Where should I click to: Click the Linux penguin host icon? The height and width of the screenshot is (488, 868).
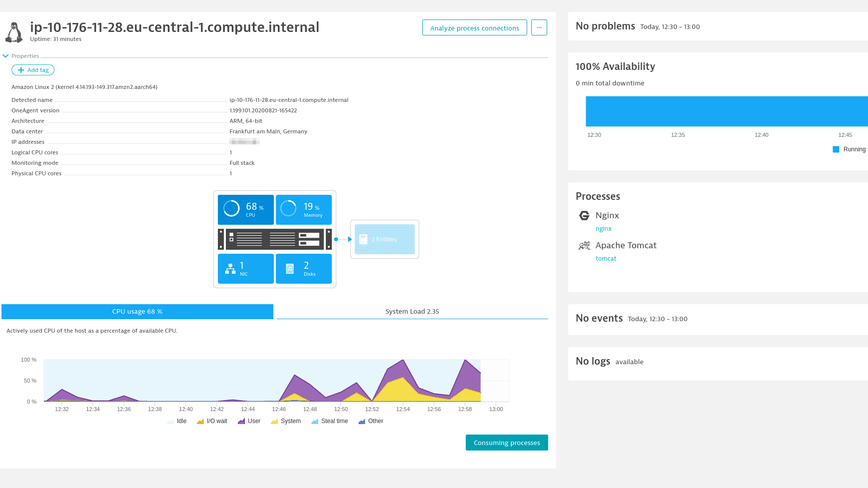point(14,32)
